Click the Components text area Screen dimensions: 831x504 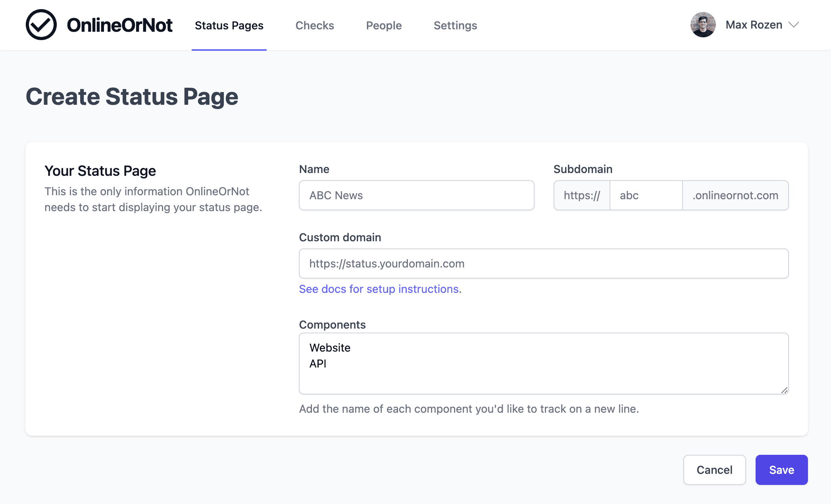(x=544, y=363)
